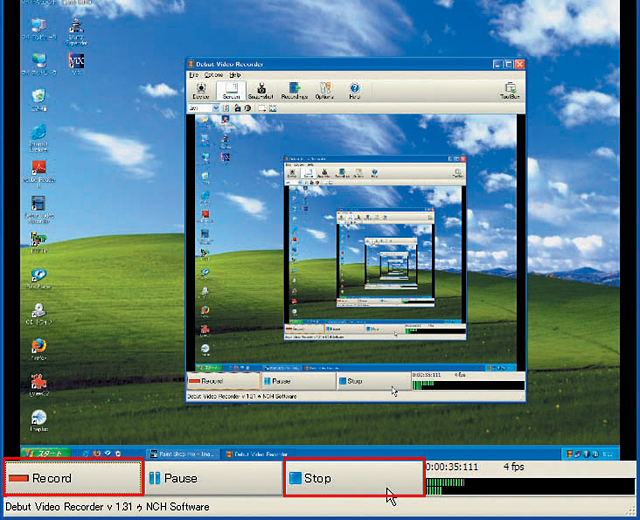This screenshot has width=640, height=520.
Task: Click the large Record button
Action: pos(73,478)
